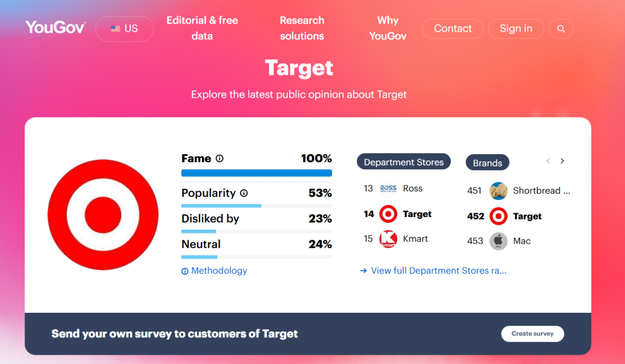The width and height of the screenshot is (625, 364).
Task: Click the Kmart logo icon
Action: coord(388,239)
